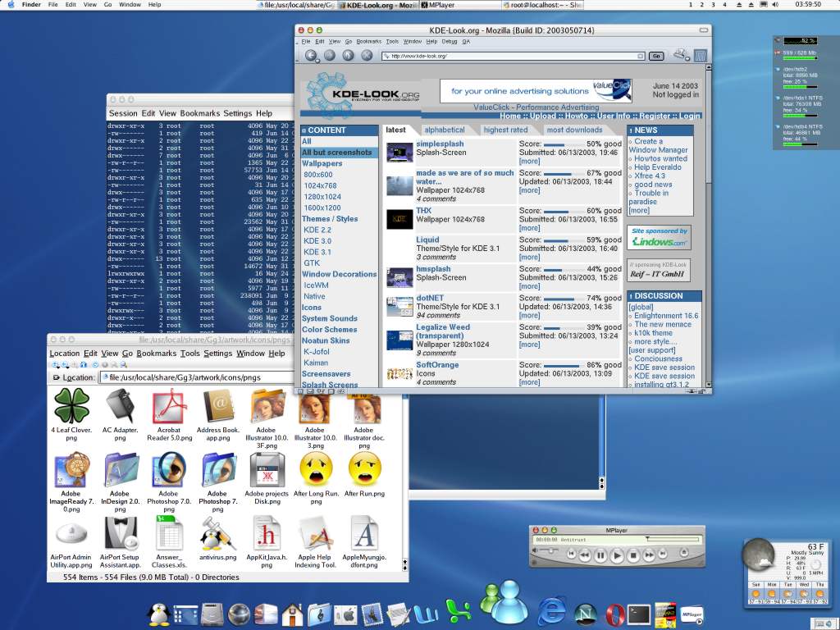Click in the Mozilla URL address field
The image size is (840, 630).
[514, 56]
